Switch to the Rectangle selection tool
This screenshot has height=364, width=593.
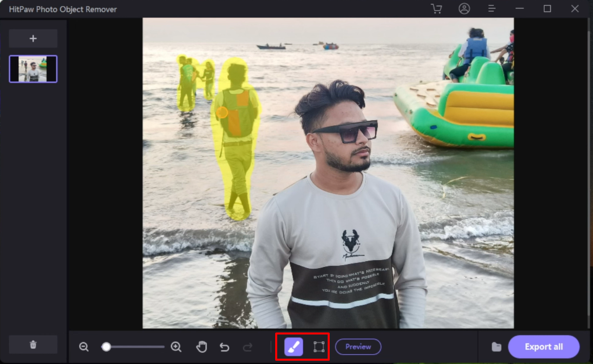click(x=318, y=346)
